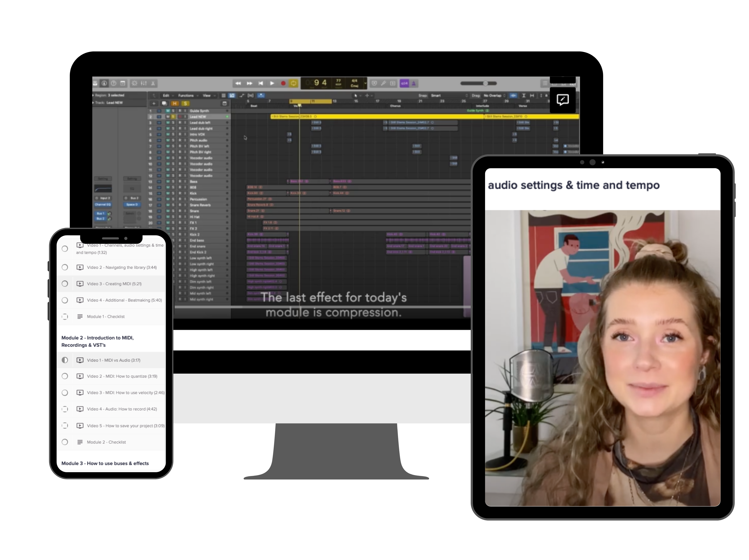Toggle the purple Count-in 1234 button
The width and height of the screenshot is (749, 560).
[x=404, y=83]
